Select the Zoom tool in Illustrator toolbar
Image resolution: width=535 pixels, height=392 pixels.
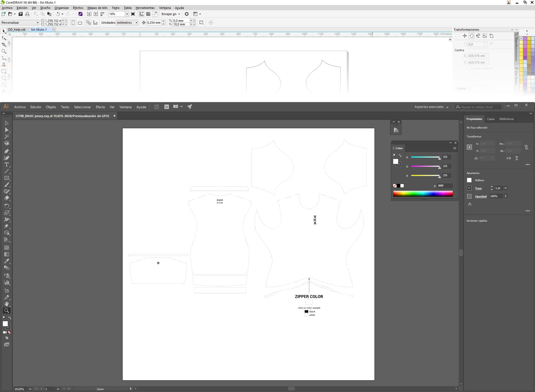[7, 311]
